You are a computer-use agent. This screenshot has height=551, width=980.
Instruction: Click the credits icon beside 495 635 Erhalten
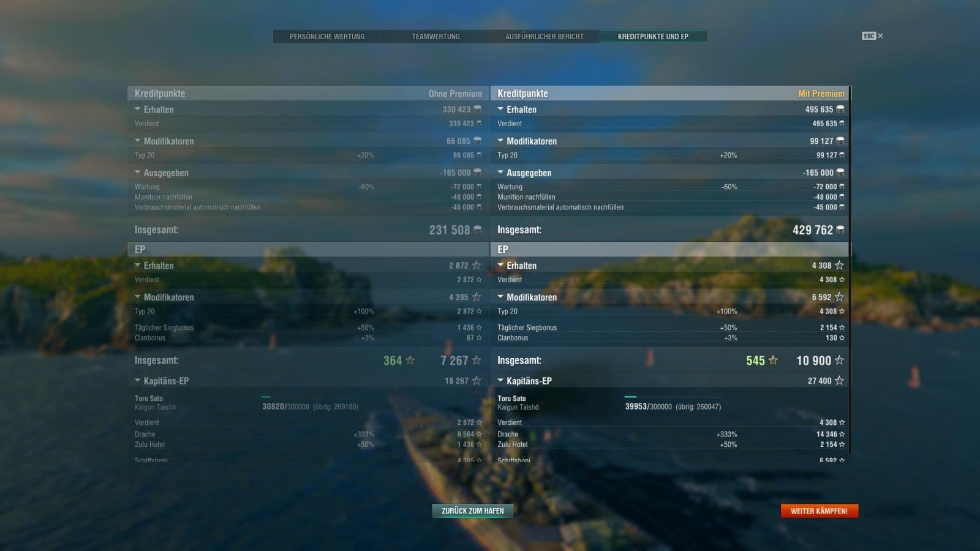(x=840, y=109)
